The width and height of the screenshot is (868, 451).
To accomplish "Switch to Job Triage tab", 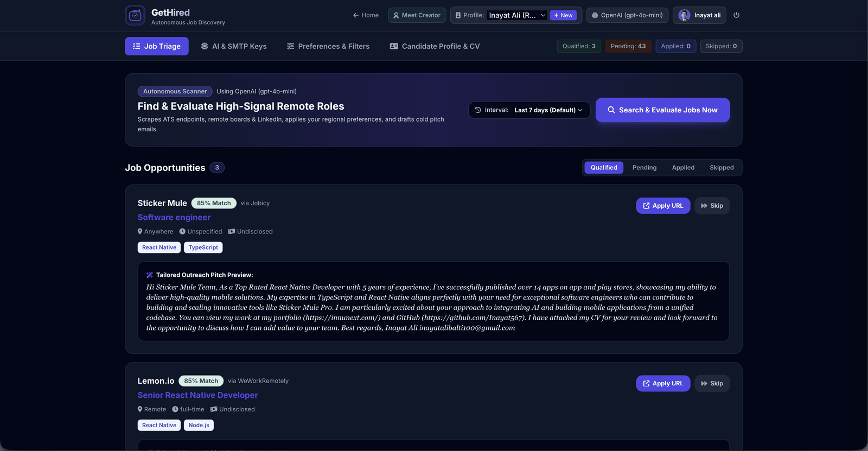I will pyautogui.click(x=157, y=46).
